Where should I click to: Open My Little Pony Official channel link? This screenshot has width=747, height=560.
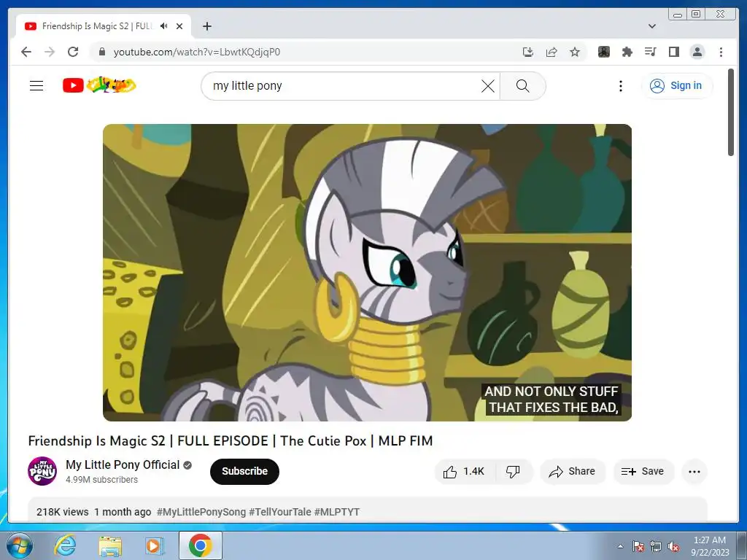pyautogui.click(x=123, y=464)
